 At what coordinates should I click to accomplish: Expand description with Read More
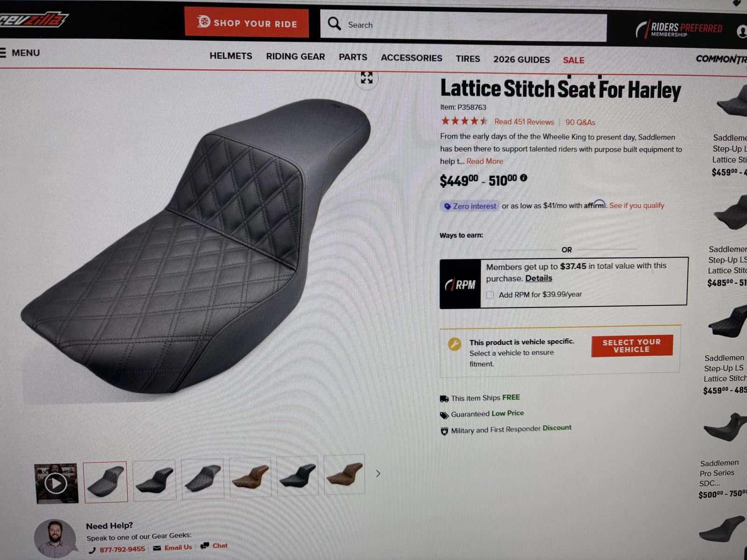[485, 161]
